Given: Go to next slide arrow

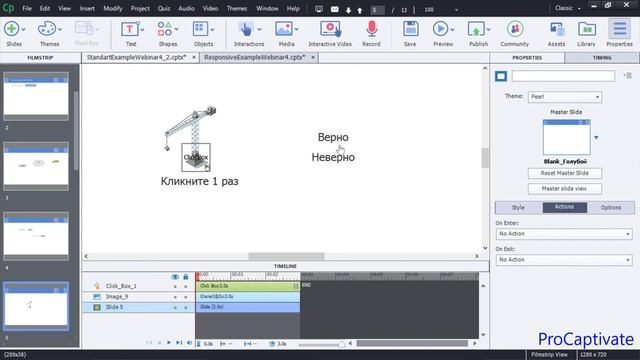Looking at the screenshot, I should 348,10.
